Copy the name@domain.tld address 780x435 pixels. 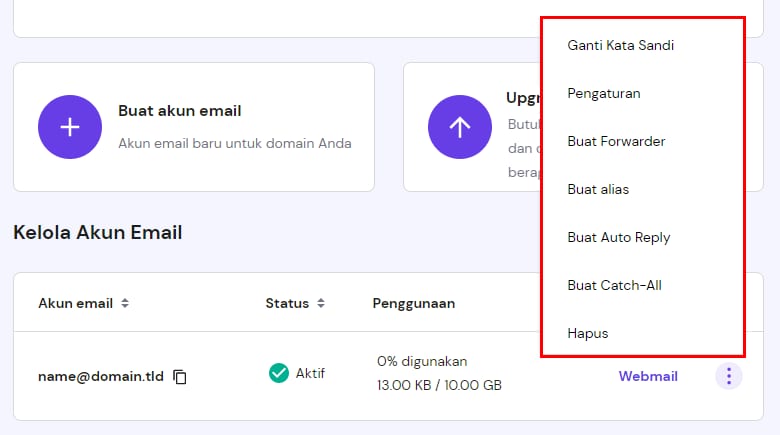[180, 377]
